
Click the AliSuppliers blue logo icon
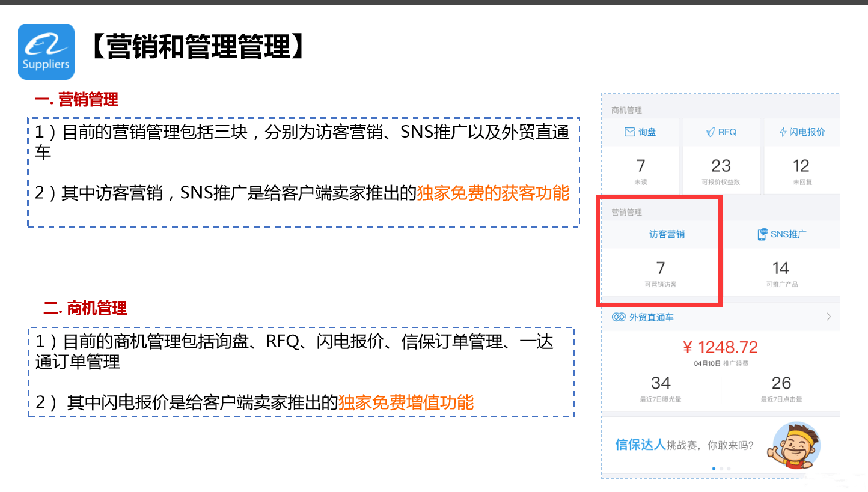point(46,52)
